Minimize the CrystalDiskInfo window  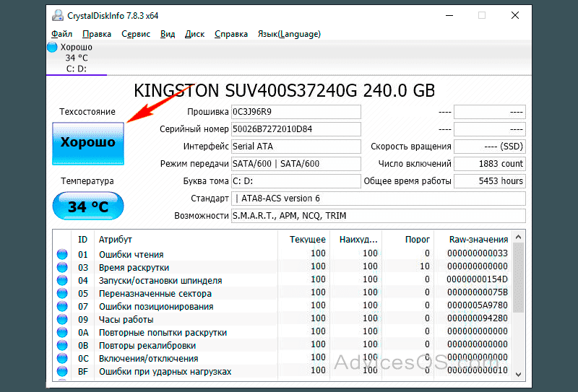point(449,15)
